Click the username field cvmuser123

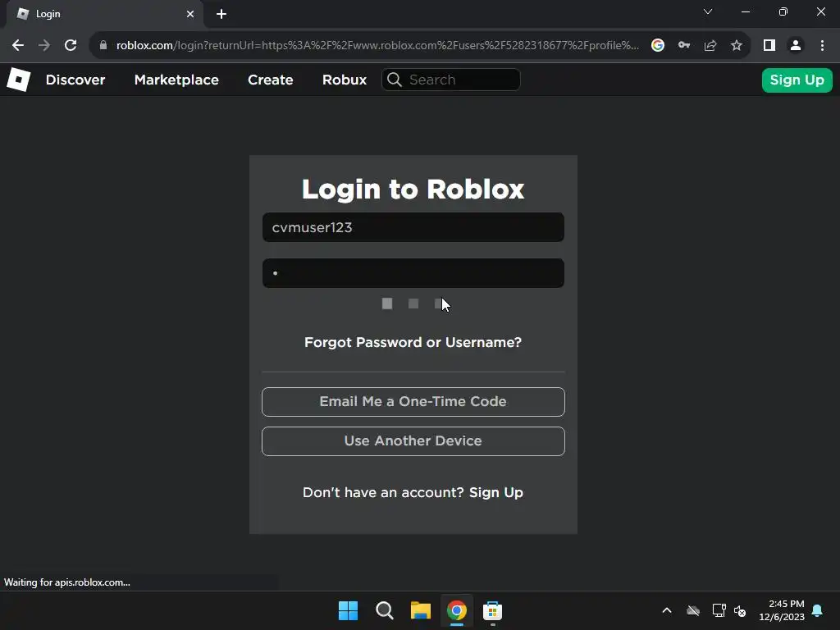tap(413, 227)
